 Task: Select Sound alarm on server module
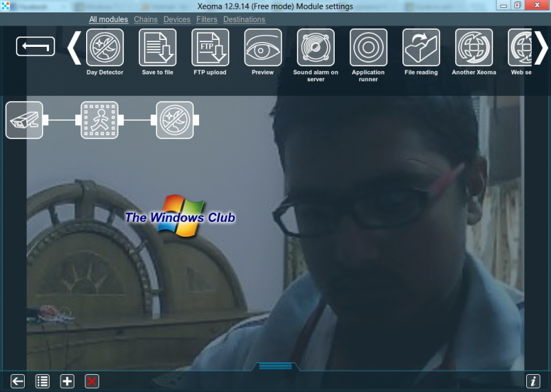click(315, 48)
